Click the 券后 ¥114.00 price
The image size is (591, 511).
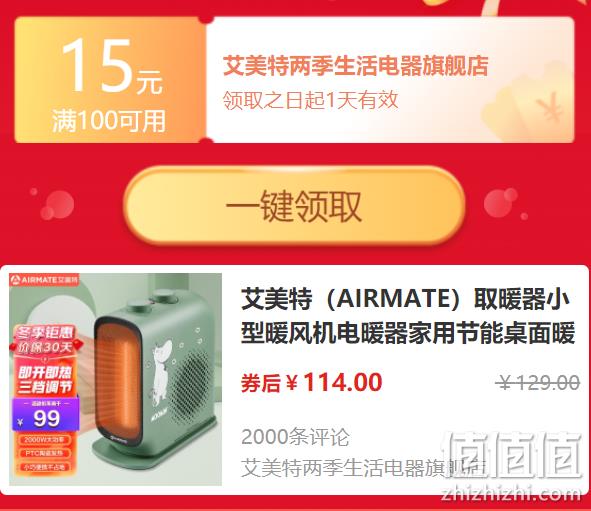tap(312, 382)
